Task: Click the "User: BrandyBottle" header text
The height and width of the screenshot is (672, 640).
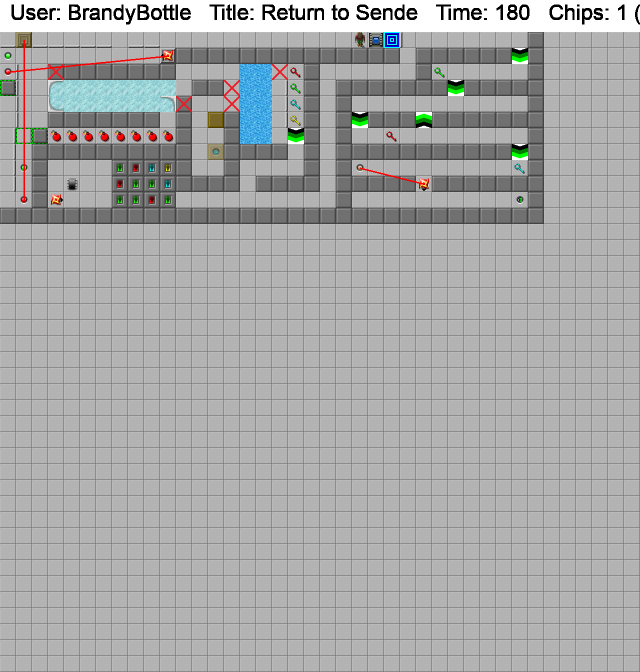Action: [x=100, y=13]
